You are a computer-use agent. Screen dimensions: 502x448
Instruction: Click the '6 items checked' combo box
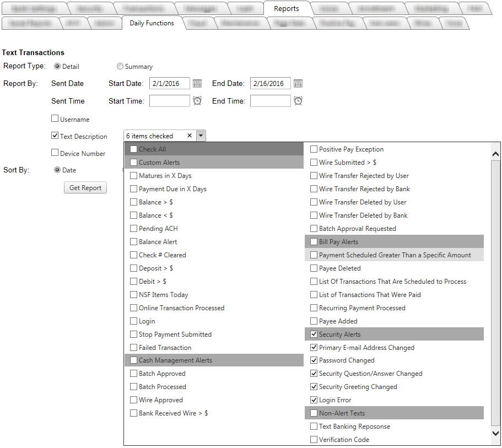coord(156,136)
